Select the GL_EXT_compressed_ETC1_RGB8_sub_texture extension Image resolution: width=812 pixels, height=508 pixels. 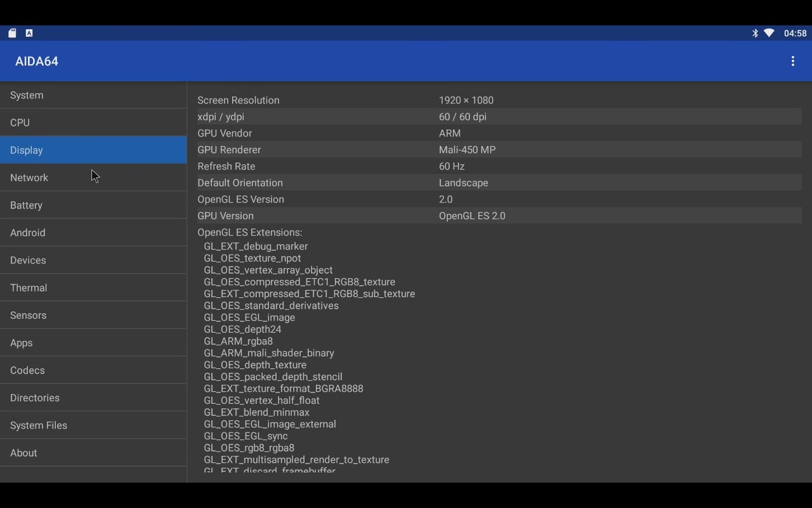(x=310, y=293)
